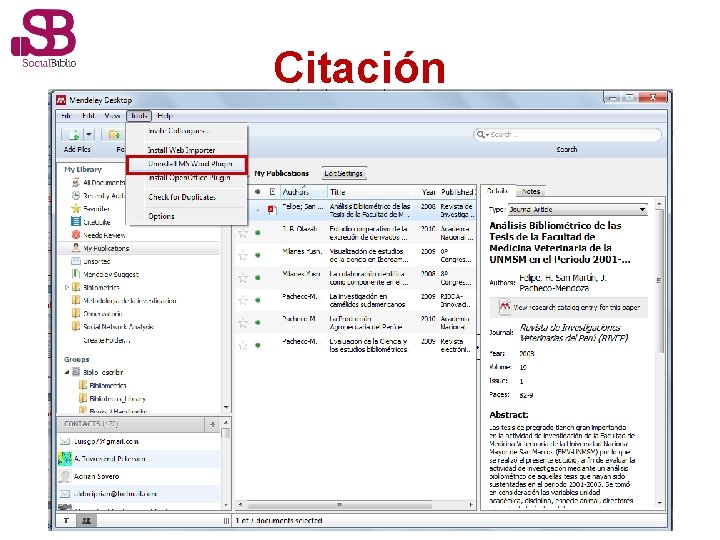720x540 pixels.
Task: Open the Help menu
Action: click(x=165, y=116)
